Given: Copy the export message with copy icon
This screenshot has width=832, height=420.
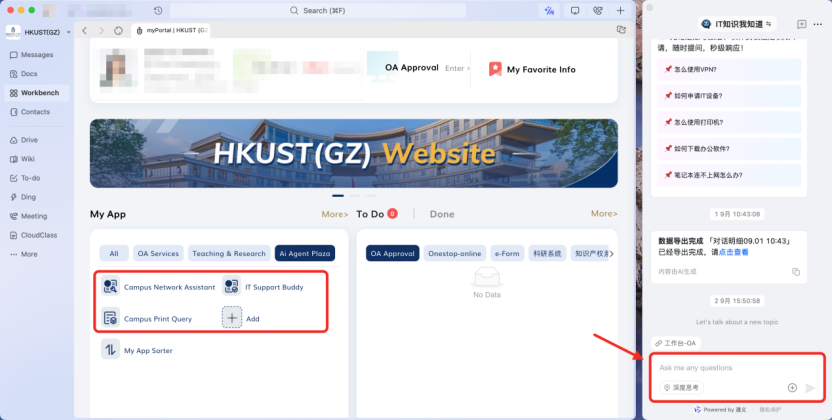Looking at the screenshot, I should point(795,272).
